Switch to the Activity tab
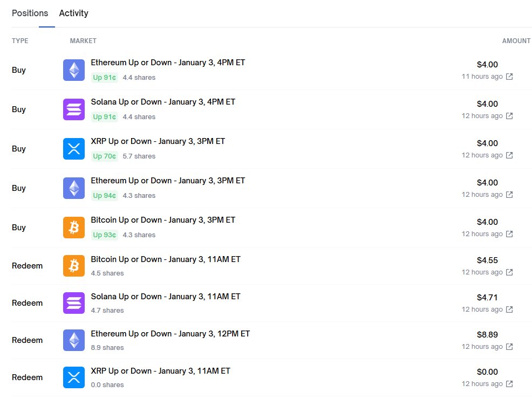Image resolution: width=532 pixels, height=399 pixels. click(73, 13)
